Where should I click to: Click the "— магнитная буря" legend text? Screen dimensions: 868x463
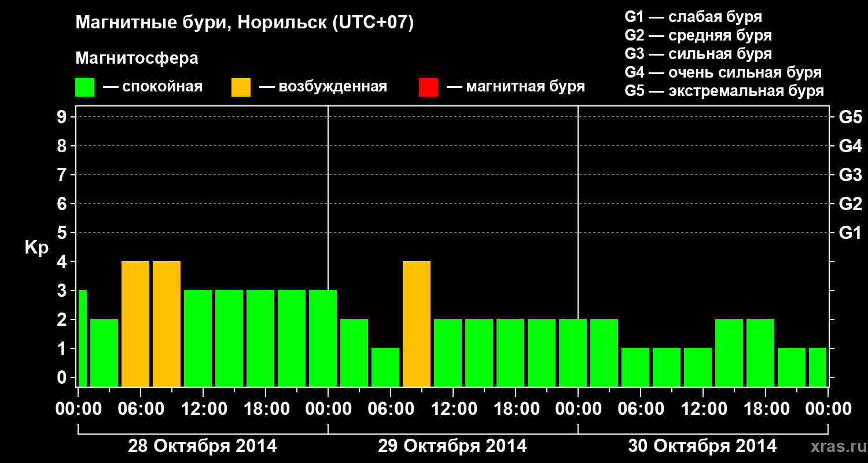pos(516,87)
